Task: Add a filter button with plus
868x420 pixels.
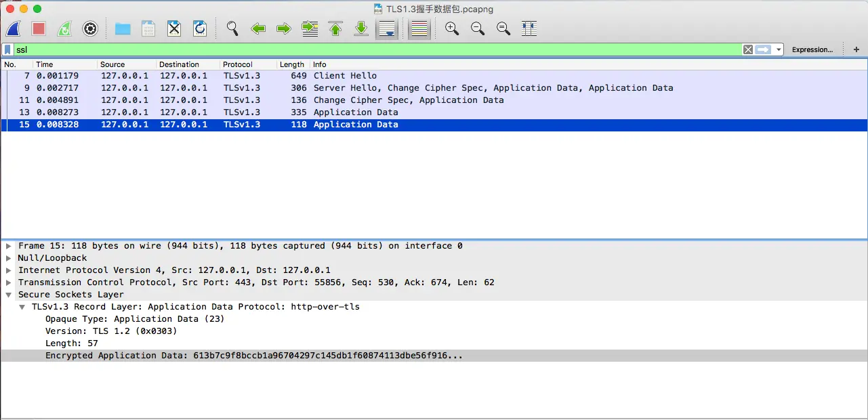Action: 856,49
